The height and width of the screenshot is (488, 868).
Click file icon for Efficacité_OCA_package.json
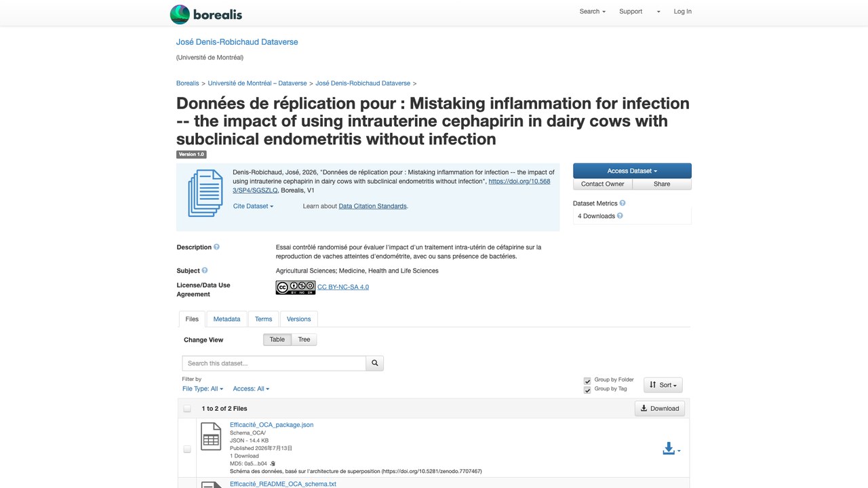click(211, 436)
